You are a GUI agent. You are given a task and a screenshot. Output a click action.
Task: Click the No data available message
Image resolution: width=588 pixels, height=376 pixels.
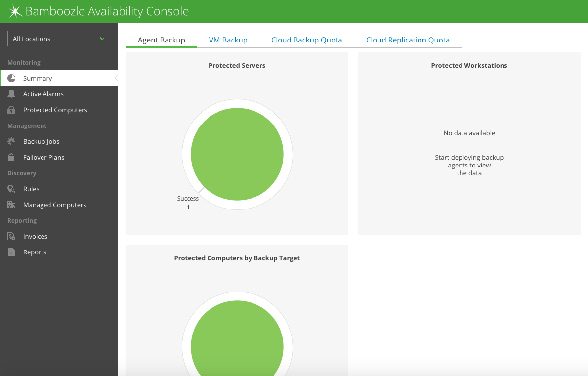(469, 133)
